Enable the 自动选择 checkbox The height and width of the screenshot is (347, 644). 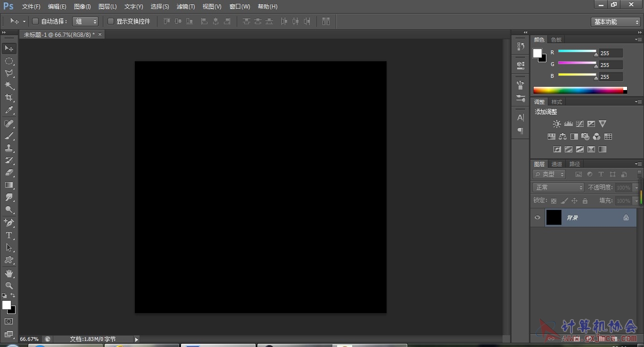tap(35, 21)
